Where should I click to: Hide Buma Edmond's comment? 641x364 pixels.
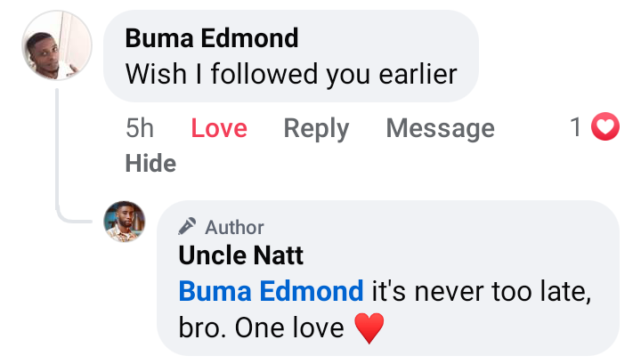click(x=150, y=164)
